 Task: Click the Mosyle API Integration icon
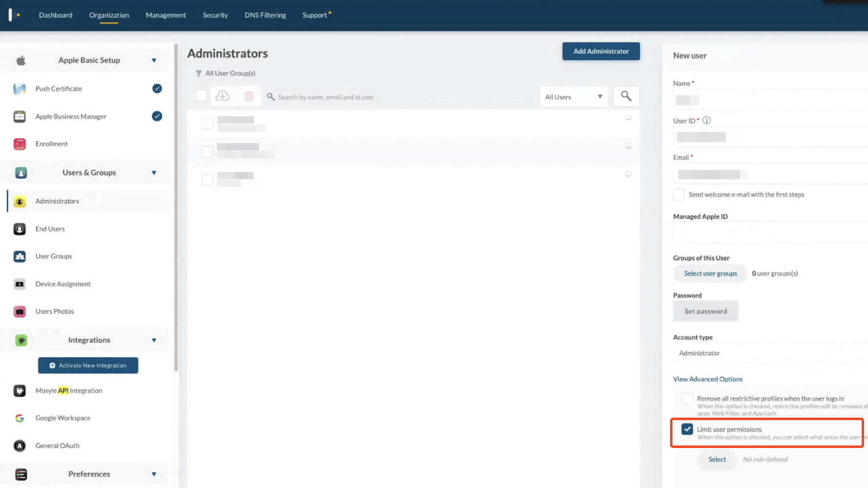point(20,391)
